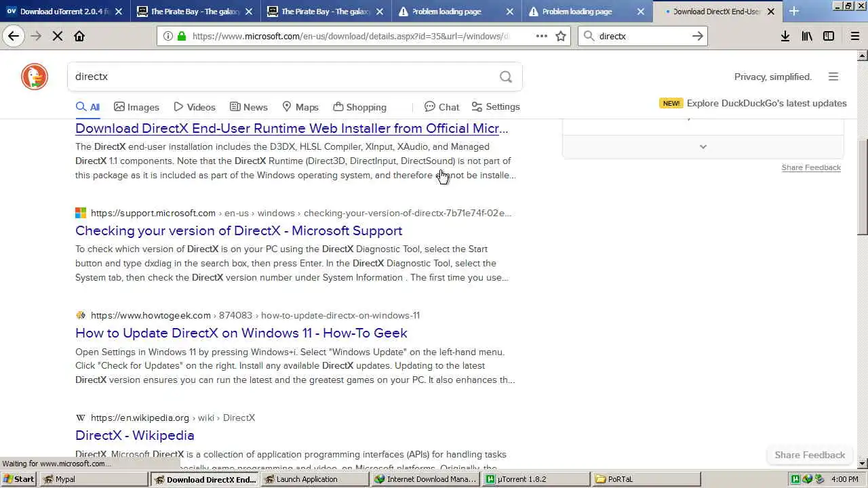
Task: Click the DuckDuckGo logo
Action: point(35,77)
